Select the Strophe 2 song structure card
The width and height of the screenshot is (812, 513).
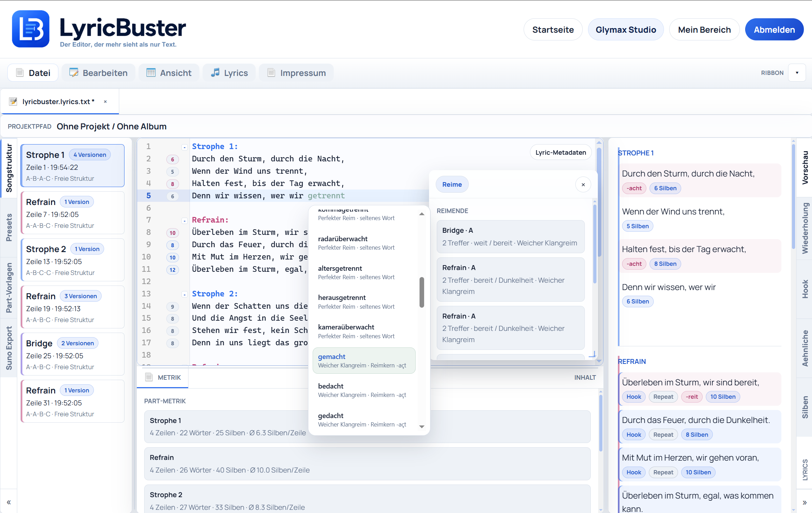coord(72,260)
